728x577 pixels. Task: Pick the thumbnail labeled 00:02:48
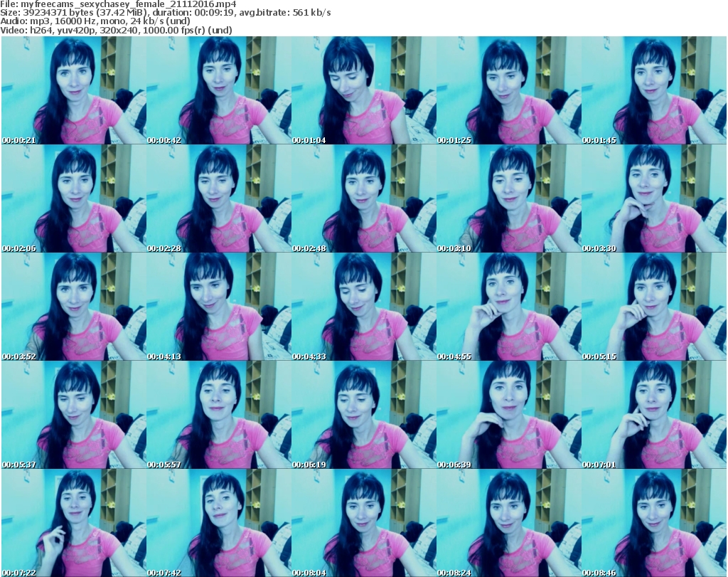click(364, 198)
